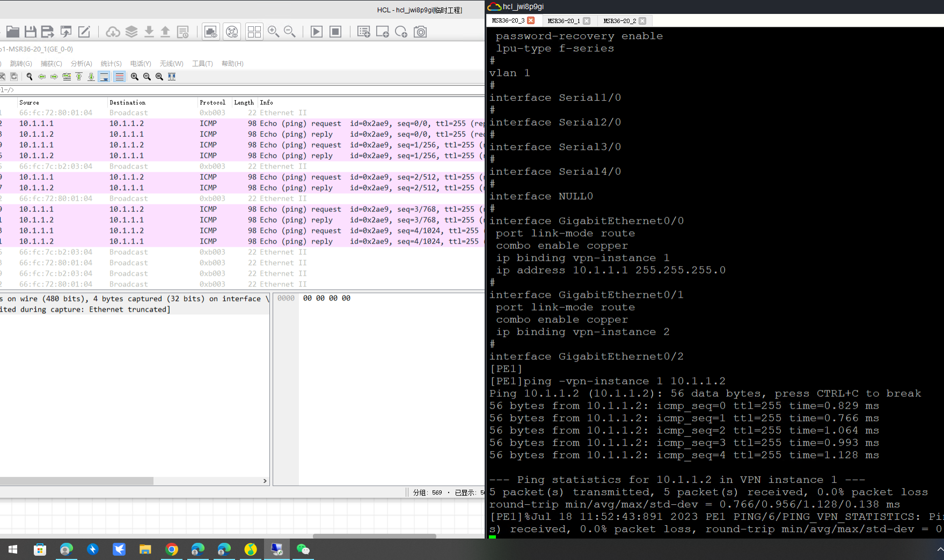Toggle auto-scroll during live capture
Viewport: 944px width, 560px height.
104,77
